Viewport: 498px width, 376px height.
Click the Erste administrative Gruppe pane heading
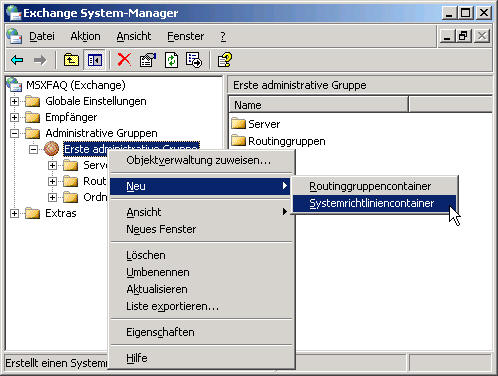pos(299,85)
